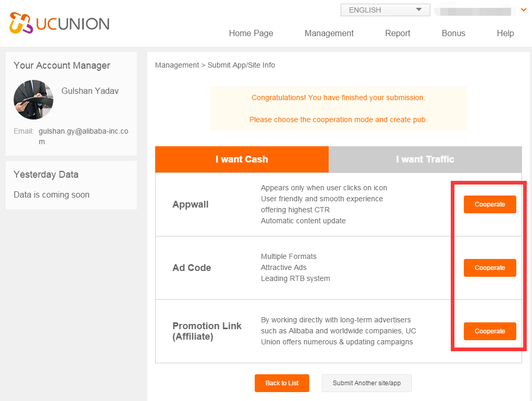The height and width of the screenshot is (401, 532).
Task: Expand the user account arrow menu
Action: click(523, 10)
